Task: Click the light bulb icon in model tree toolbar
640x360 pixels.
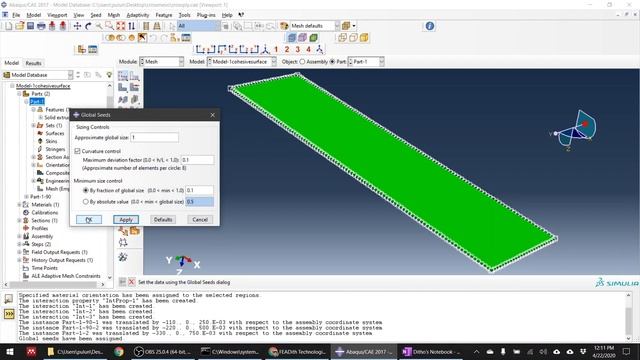Action: [x=109, y=75]
